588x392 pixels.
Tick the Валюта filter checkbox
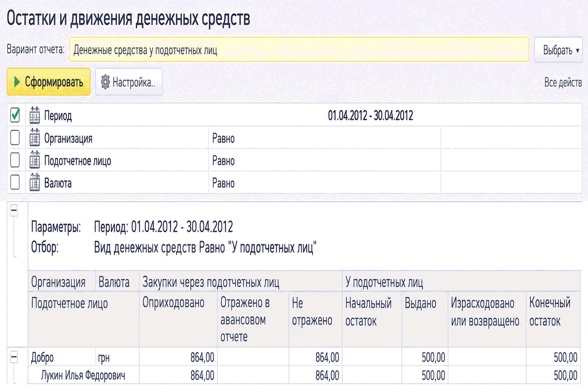coord(15,182)
